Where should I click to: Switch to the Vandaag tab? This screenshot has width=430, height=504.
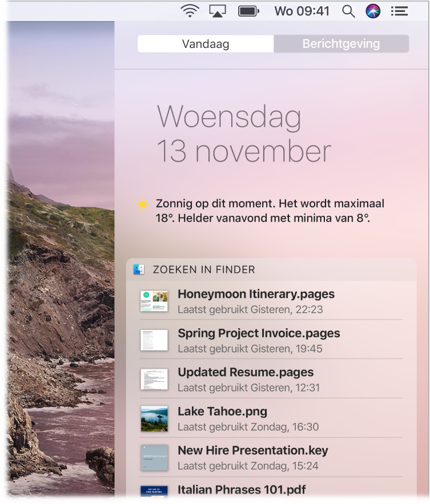tap(206, 44)
